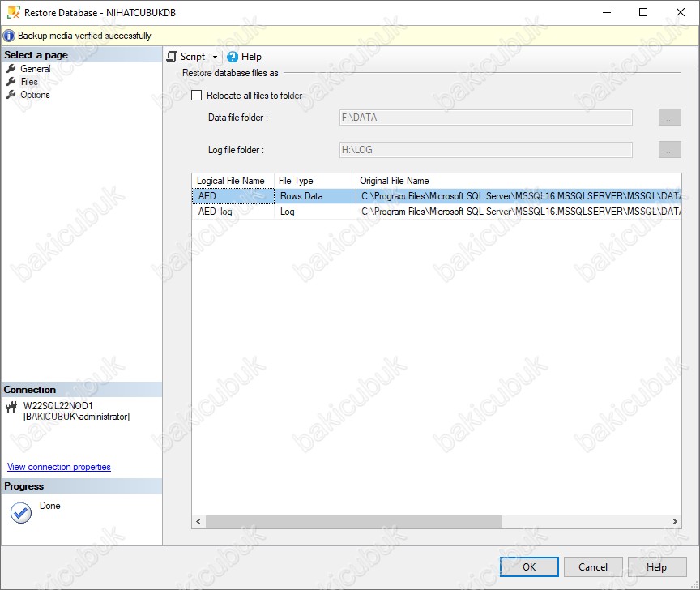Open the Options page
Screen dimensions: 700x590
tap(35, 95)
